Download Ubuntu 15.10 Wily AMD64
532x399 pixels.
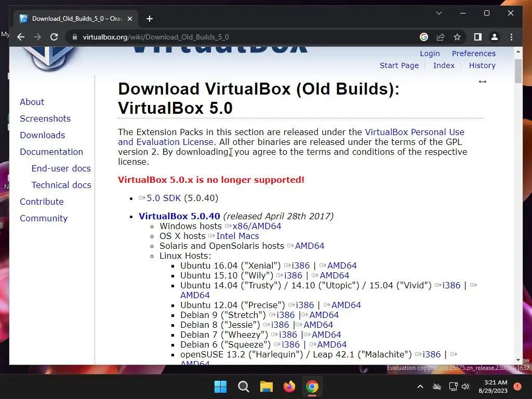coord(335,275)
